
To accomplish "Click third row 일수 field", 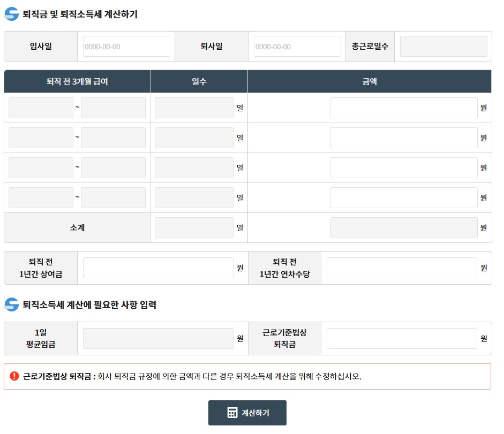I will click(x=194, y=167).
